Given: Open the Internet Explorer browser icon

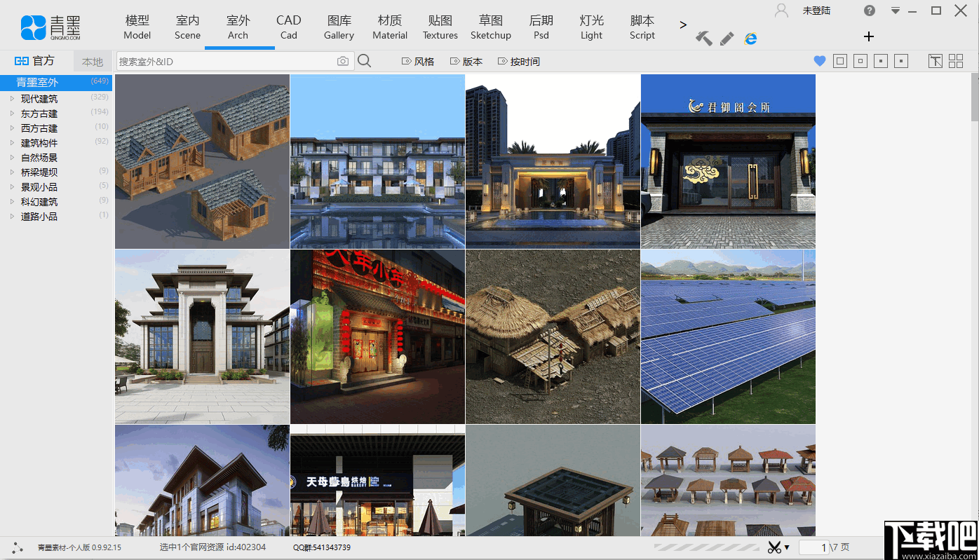Looking at the screenshot, I should [x=750, y=39].
